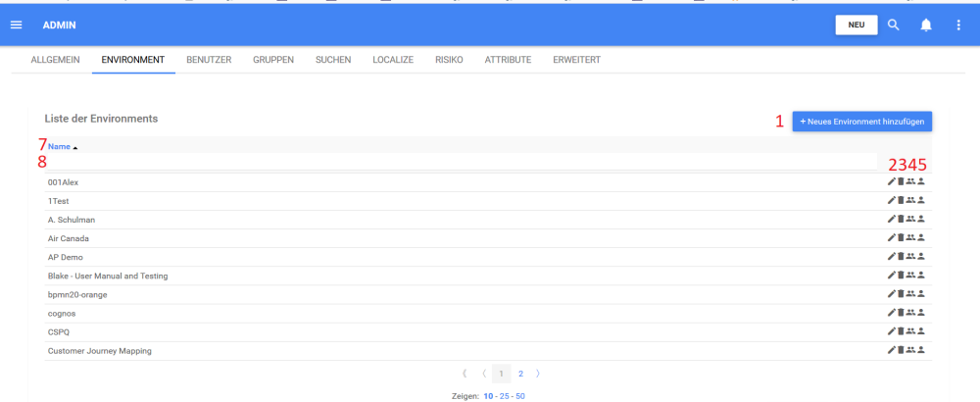This screenshot has width=980, height=402.
Task: Edit the 001Alex environment with pencil icon
Action: coord(892,181)
